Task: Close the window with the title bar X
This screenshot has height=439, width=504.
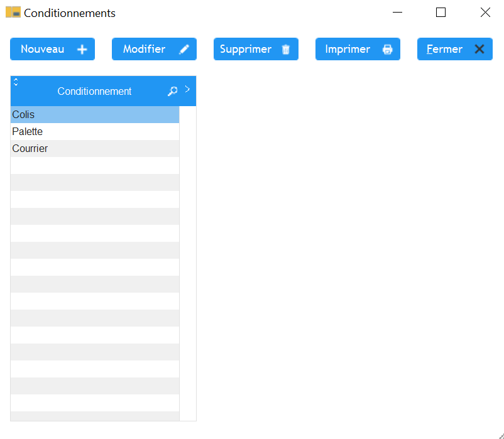Action: point(485,13)
